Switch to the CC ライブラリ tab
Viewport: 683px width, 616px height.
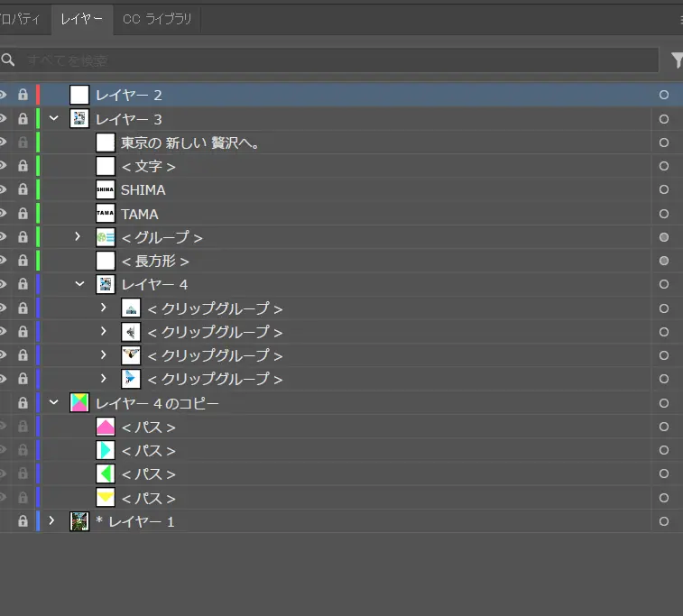click(x=157, y=19)
